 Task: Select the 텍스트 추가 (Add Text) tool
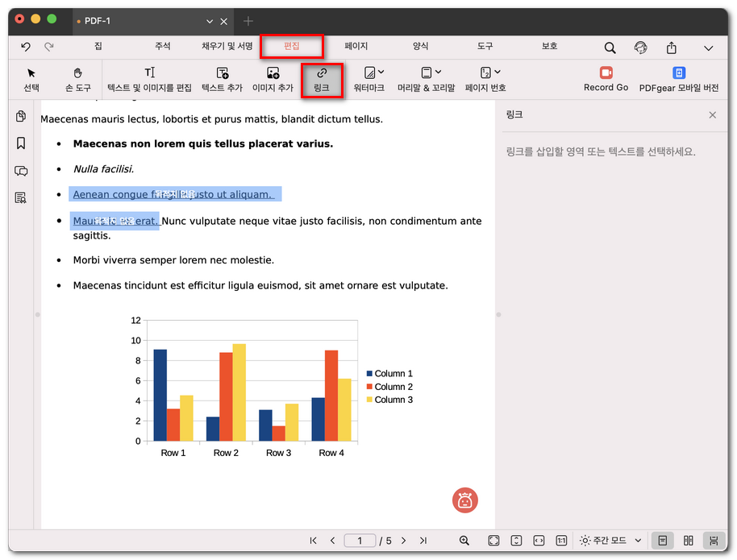[x=222, y=80]
